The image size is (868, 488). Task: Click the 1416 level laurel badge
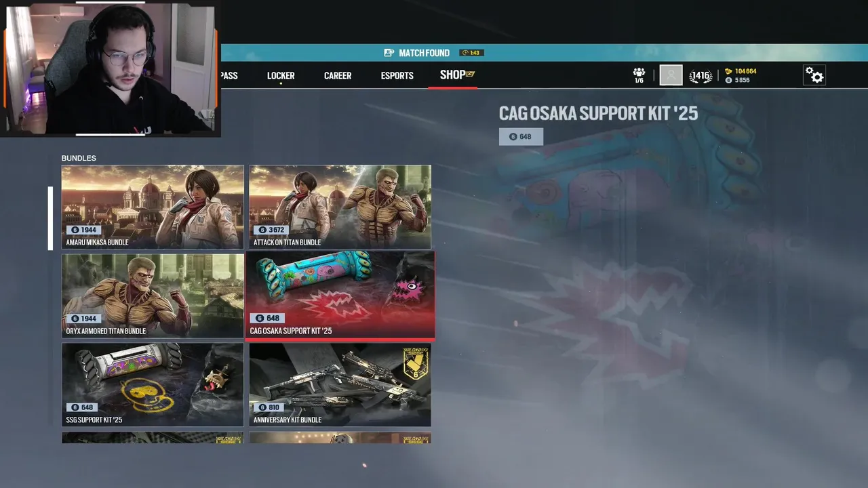(x=701, y=76)
